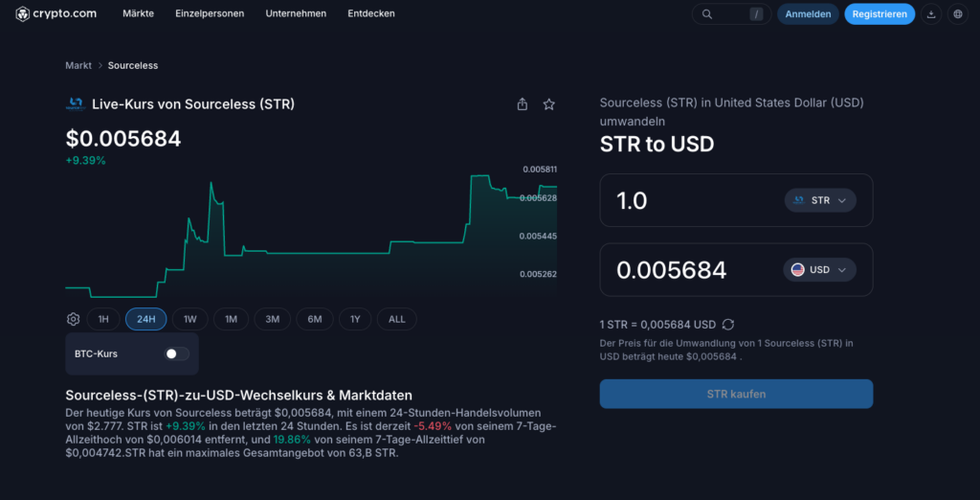This screenshot has width=980, height=500.
Task: Click the 19.86% value in description
Action: click(292, 440)
